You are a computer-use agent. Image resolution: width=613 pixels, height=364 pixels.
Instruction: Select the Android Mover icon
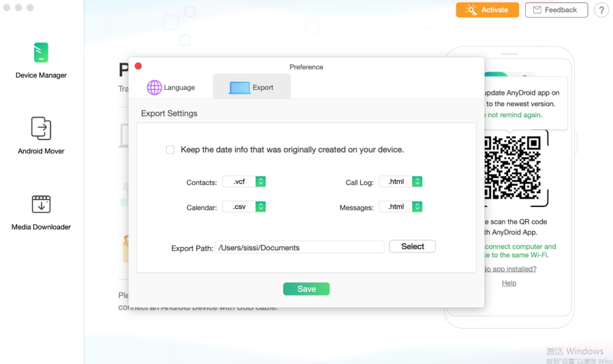coord(41,128)
